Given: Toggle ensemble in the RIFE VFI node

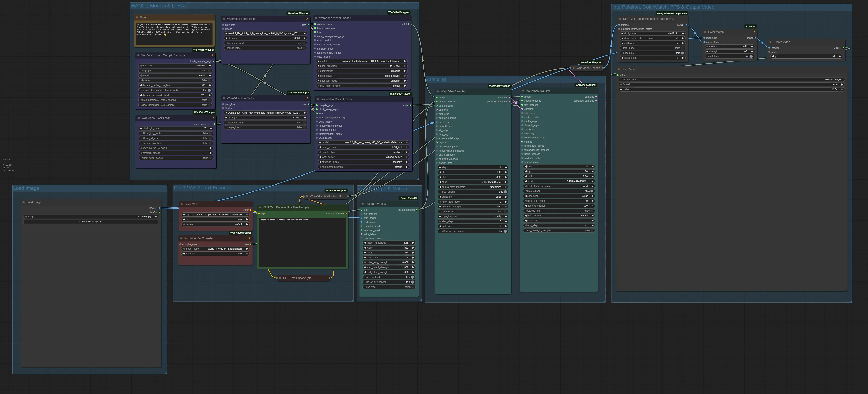Looking at the screenshot, I should [x=682, y=53].
